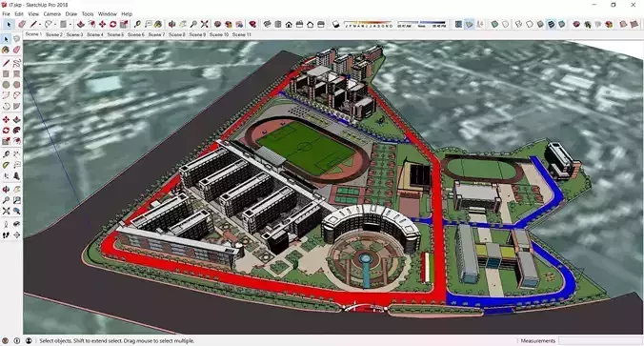Viewport: 644px width, 346px height.
Task: Enable Monochrome face style
Action: coord(561,24)
